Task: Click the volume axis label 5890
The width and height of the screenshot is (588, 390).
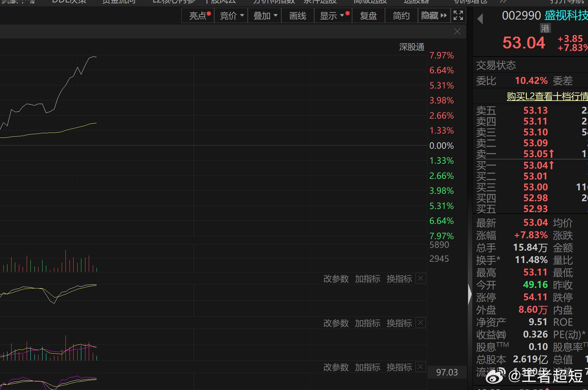Action: pyautogui.click(x=439, y=245)
